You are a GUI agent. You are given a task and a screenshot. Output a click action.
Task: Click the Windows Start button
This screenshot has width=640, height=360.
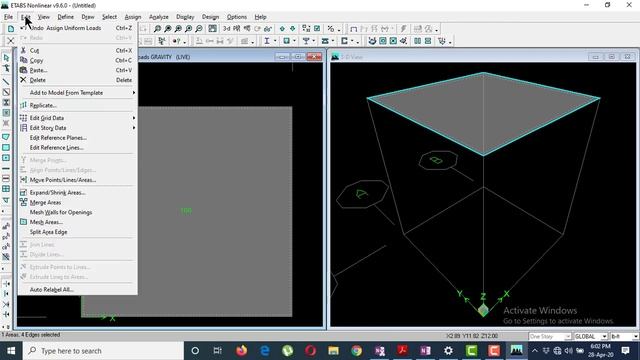point(11,351)
